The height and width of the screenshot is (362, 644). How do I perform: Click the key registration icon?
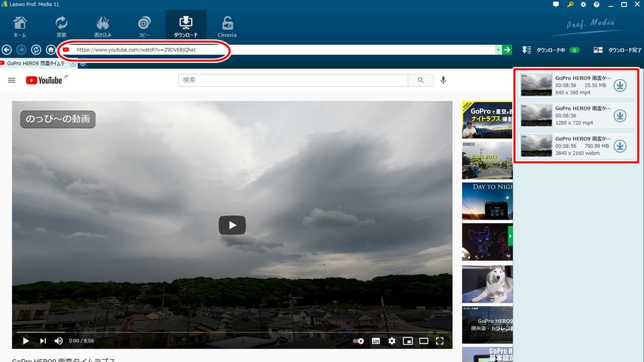570,5
